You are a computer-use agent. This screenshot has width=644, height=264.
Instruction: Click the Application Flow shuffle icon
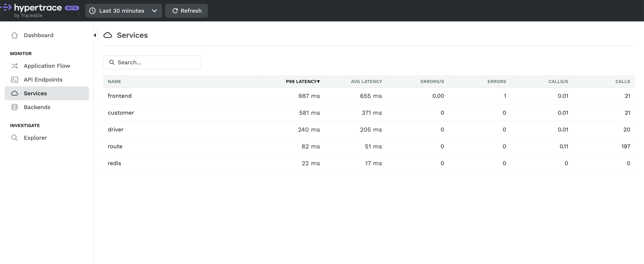point(15,66)
